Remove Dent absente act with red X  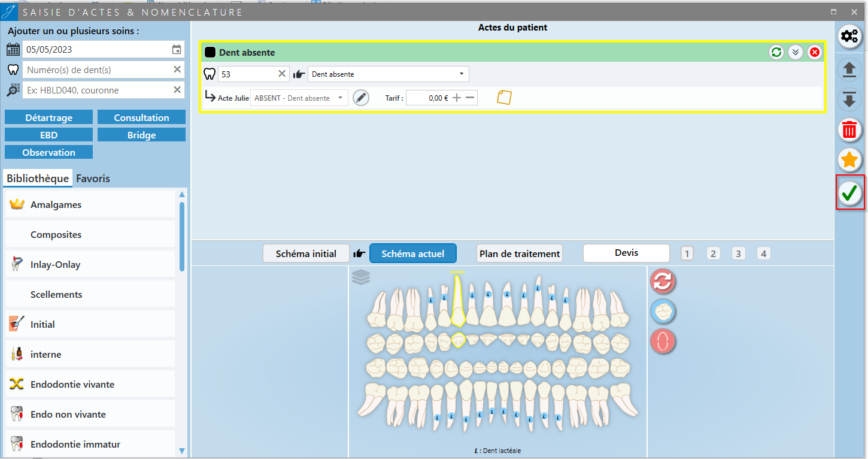[815, 52]
